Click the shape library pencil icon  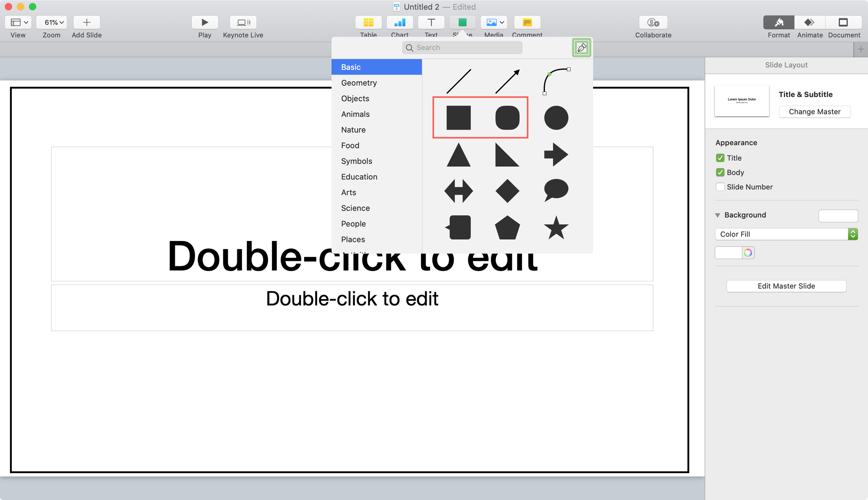coord(581,47)
